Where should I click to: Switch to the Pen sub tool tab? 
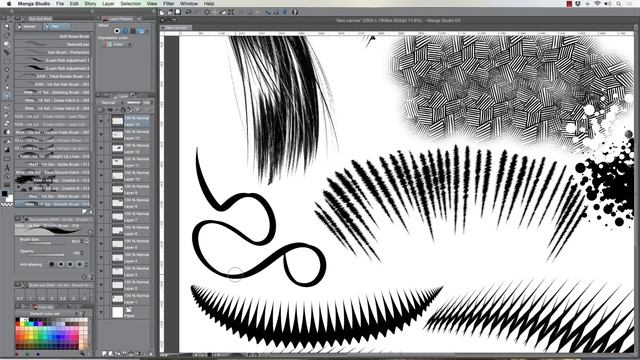(x=56, y=27)
